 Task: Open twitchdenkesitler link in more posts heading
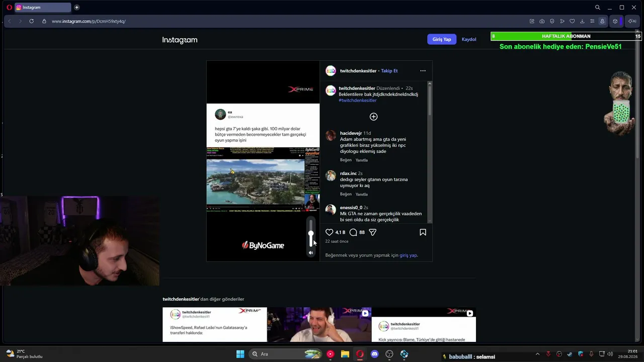pos(181,299)
